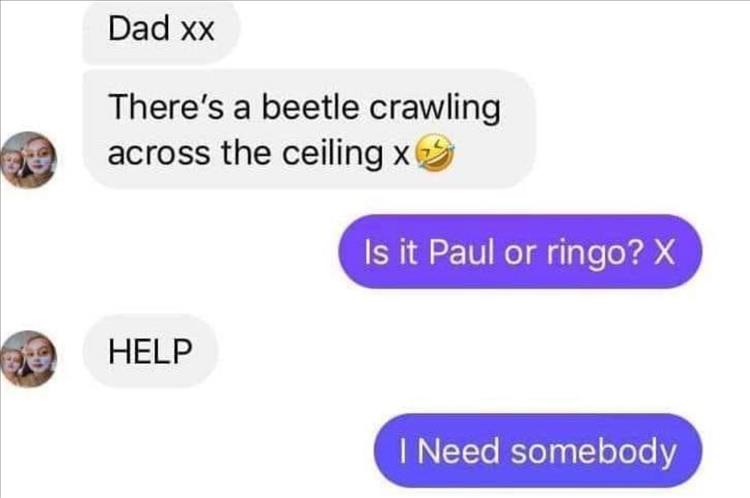Click the word 'Paul' in the purple reply
This screenshot has width=750, height=498.
[x=461, y=252]
